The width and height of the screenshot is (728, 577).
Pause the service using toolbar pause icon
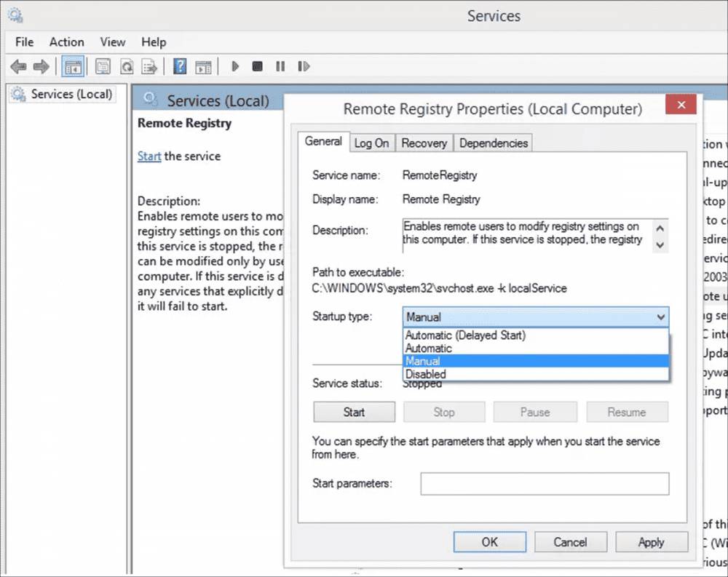click(280, 66)
